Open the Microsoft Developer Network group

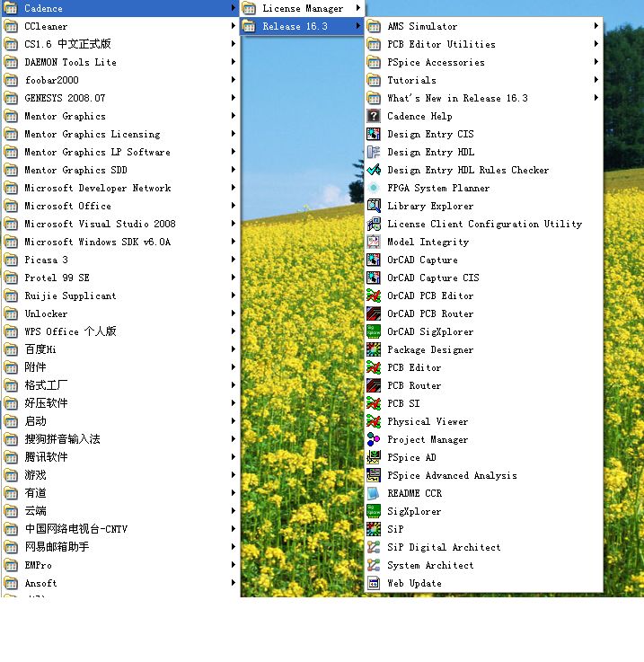point(120,188)
